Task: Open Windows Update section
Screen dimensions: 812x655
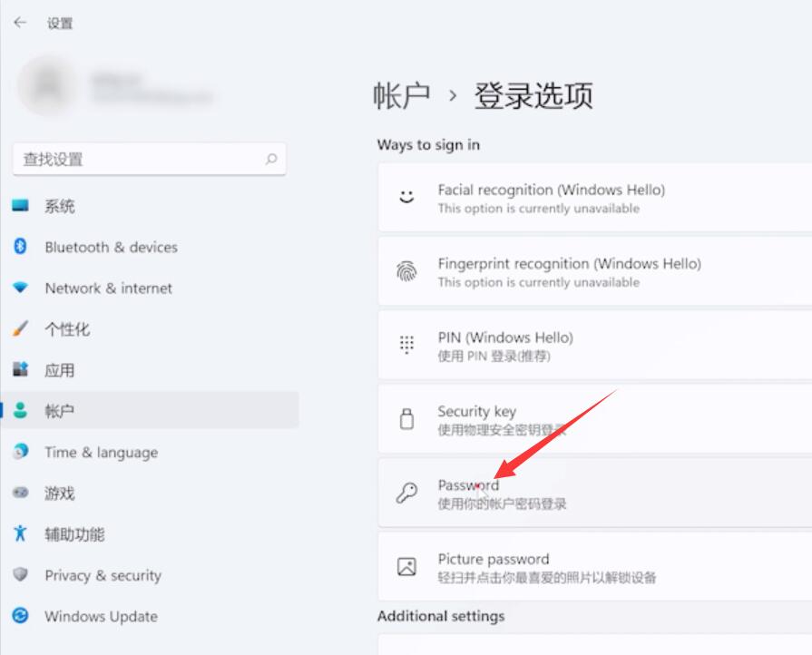Action: coord(149,616)
